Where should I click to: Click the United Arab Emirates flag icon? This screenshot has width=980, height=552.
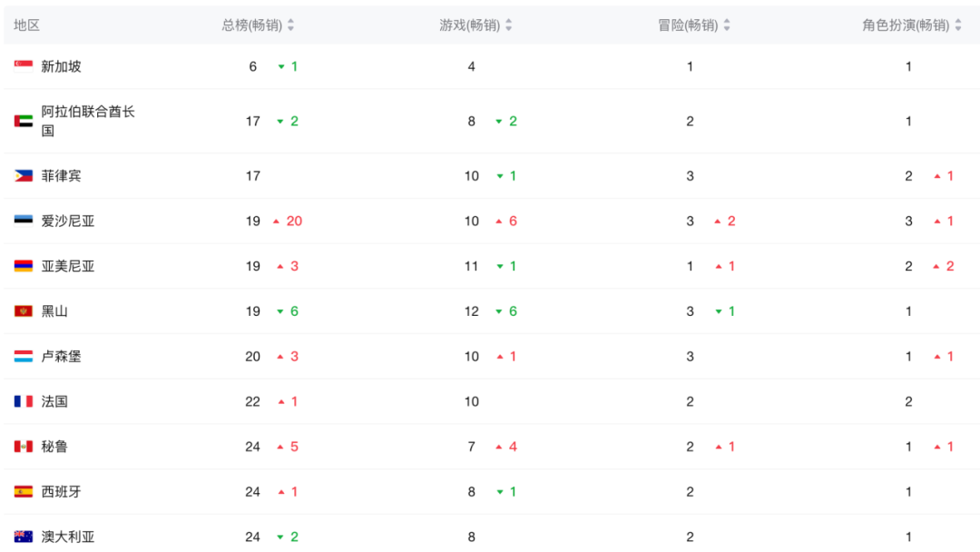pos(24,121)
